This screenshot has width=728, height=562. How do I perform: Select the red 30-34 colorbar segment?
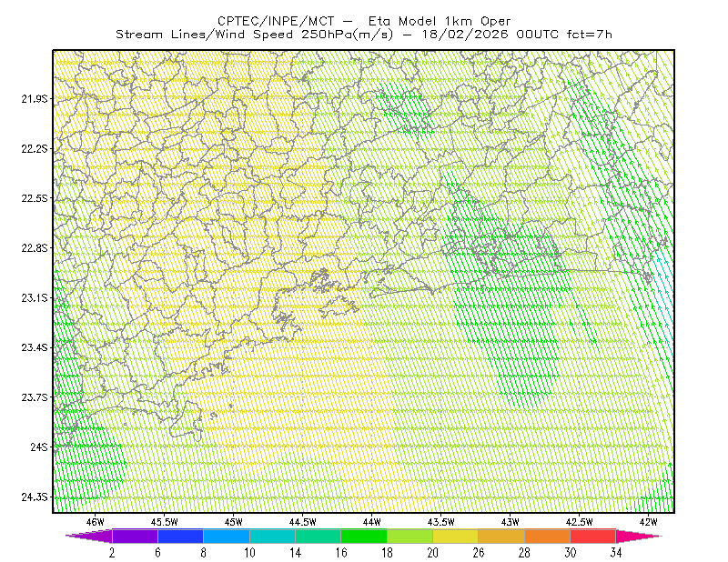[593, 536]
